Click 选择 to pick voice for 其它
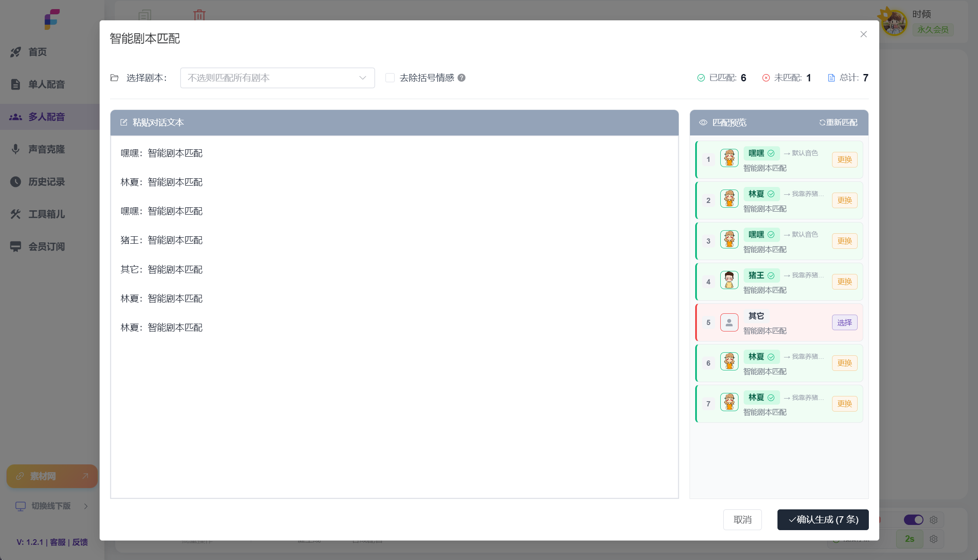This screenshot has height=560, width=978. [x=844, y=322]
